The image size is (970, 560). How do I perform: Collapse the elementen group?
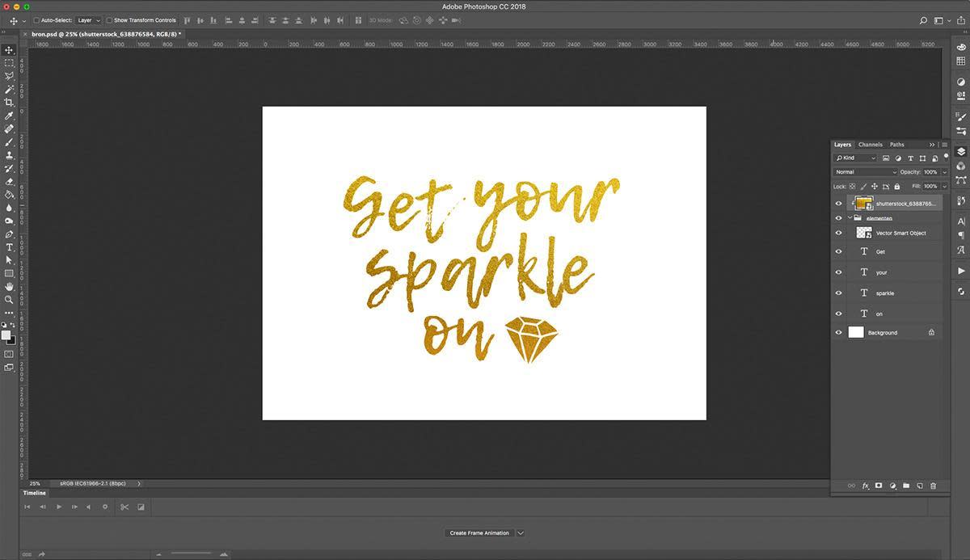850,217
